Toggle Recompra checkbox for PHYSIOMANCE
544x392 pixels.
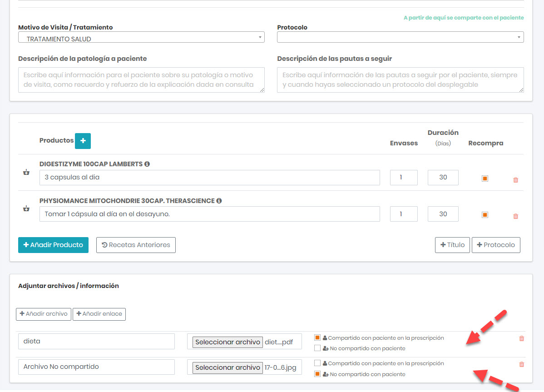tap(485, 215)
